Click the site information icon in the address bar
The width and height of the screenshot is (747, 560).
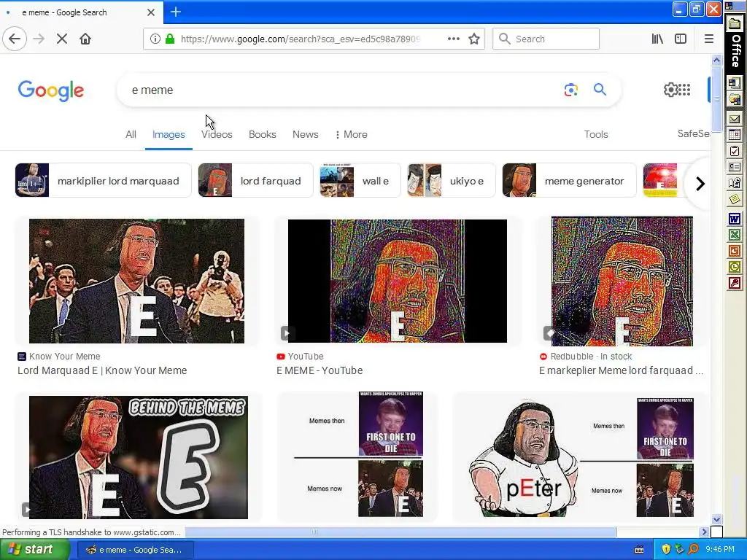click(155, 39)
